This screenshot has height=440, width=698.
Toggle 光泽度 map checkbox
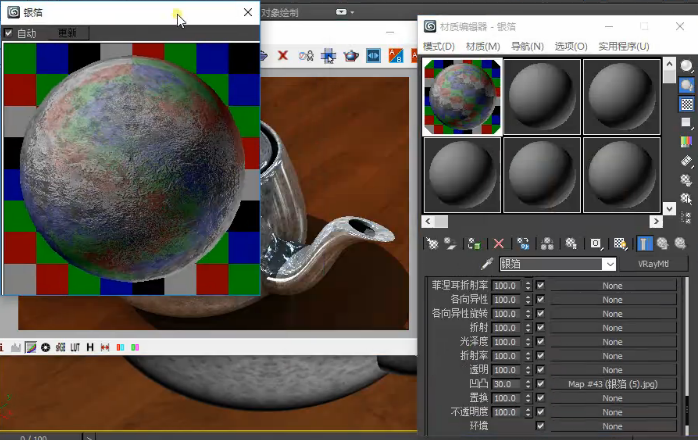click(540, 342)
